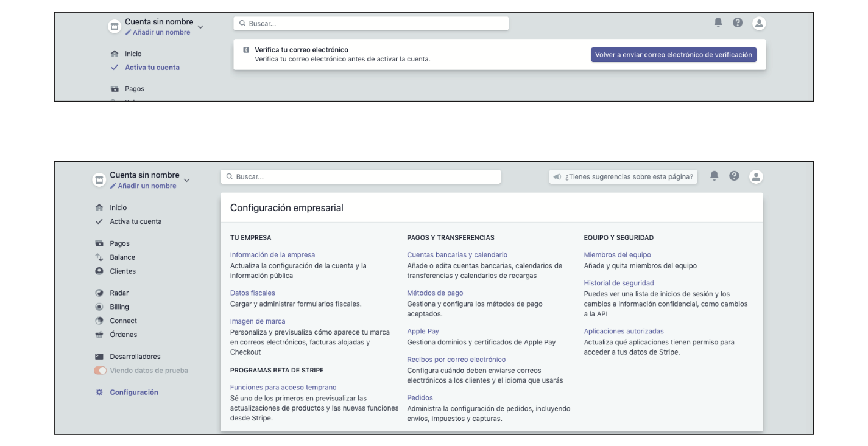Open the help question-mark icon in the upper window
This screenshot has width=868, height=446.
coord(738,23)
